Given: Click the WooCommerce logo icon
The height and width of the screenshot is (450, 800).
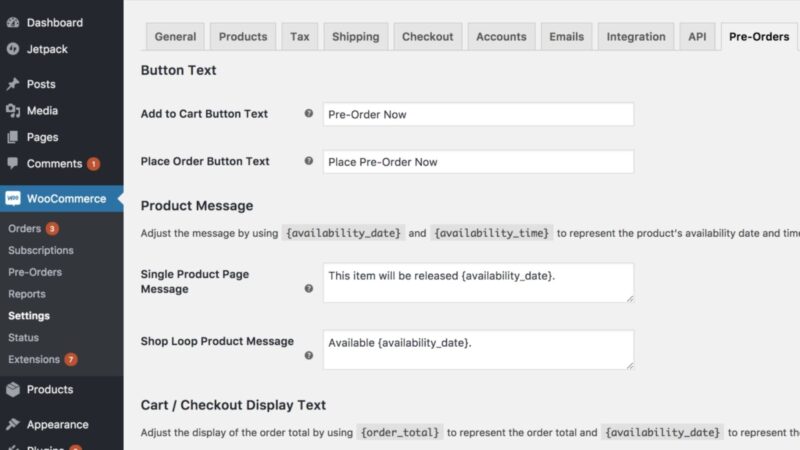Looking at the screenshot, I should 13,198.
